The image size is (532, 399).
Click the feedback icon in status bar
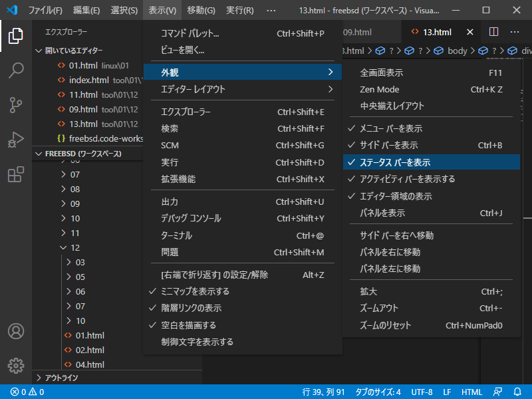(497, 392)
